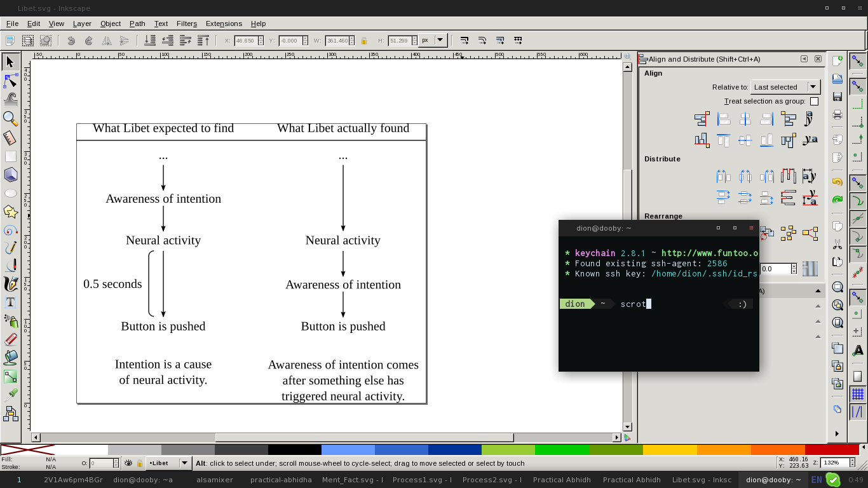
Task: Open the Libet layer dropdown
Action: pos(168,463)
